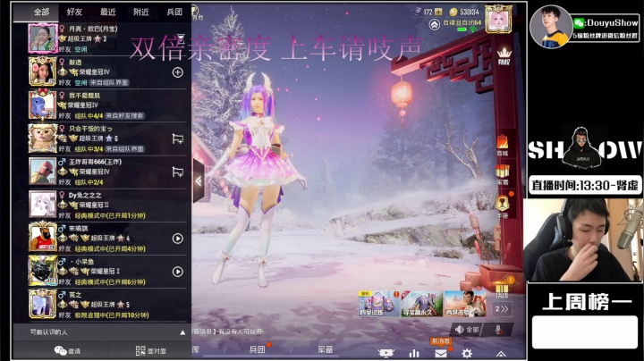644x361 pixels.
Task: Switch to the 全部 friends tab
Action: 41,12
